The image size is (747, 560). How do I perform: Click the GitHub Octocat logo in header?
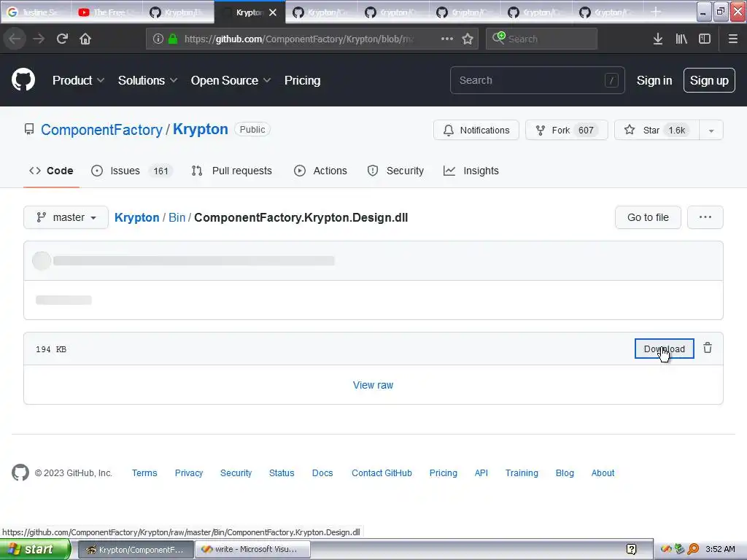23,79
